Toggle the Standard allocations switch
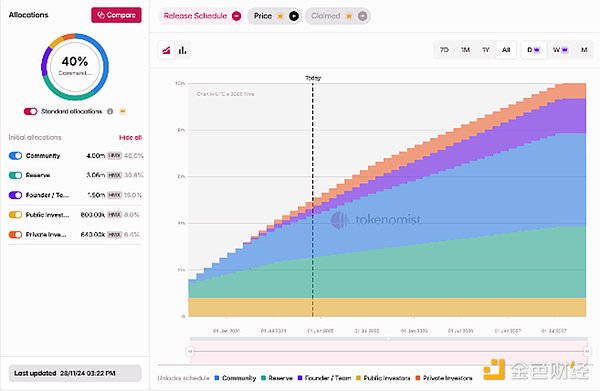 tap(31, 111)
